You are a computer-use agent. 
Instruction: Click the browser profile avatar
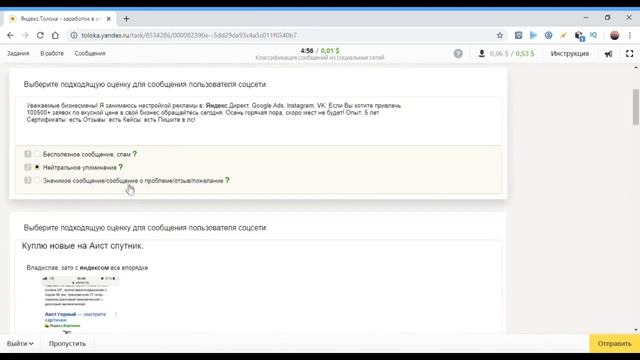click(614, 36)
